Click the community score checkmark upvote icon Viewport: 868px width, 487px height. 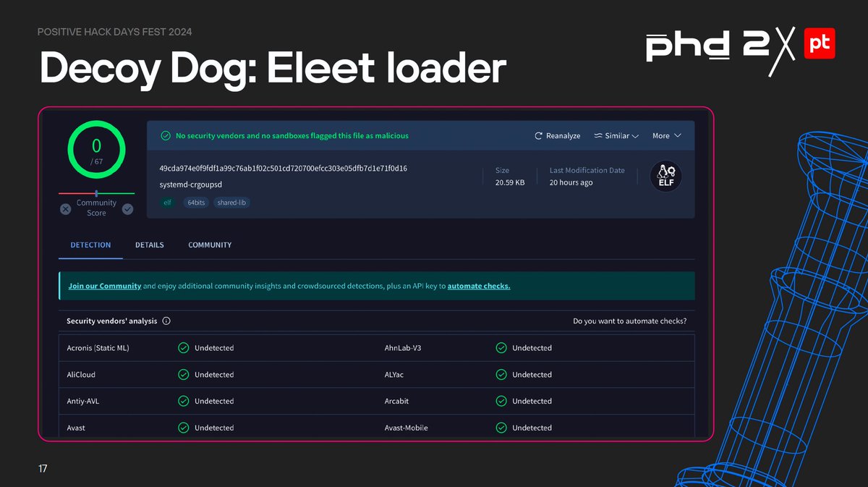pos(127,208)
